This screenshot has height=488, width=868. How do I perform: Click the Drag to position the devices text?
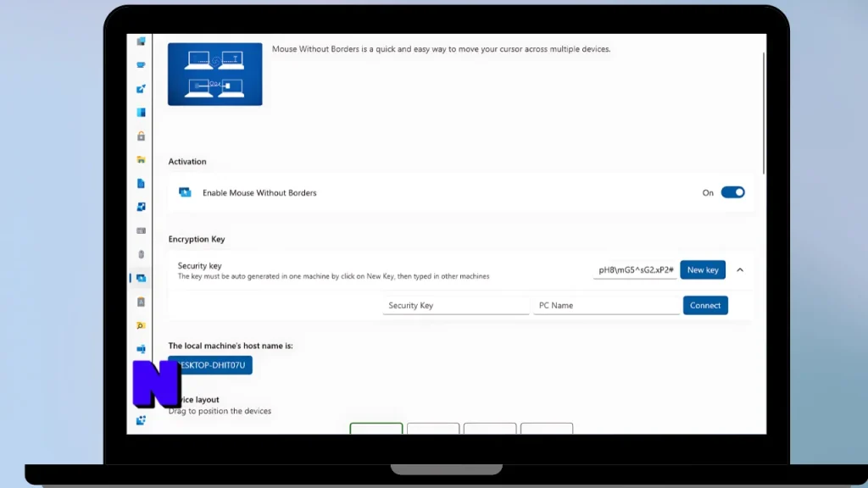pos(220,411)
